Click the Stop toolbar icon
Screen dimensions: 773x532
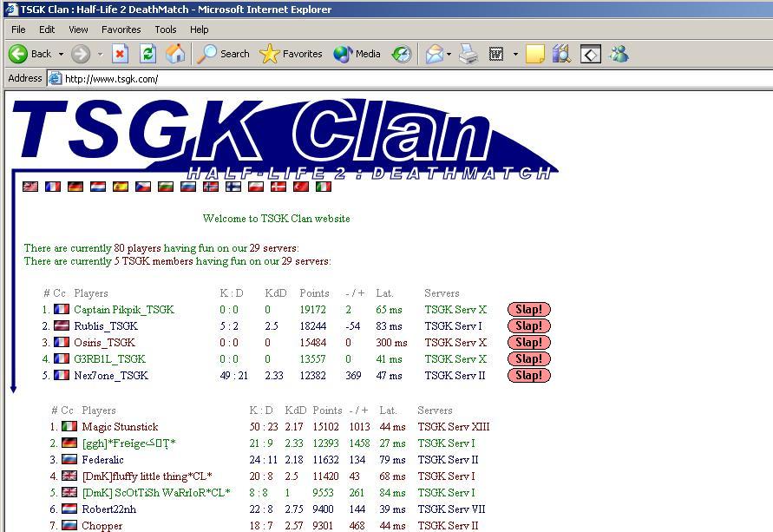[121, 54]
